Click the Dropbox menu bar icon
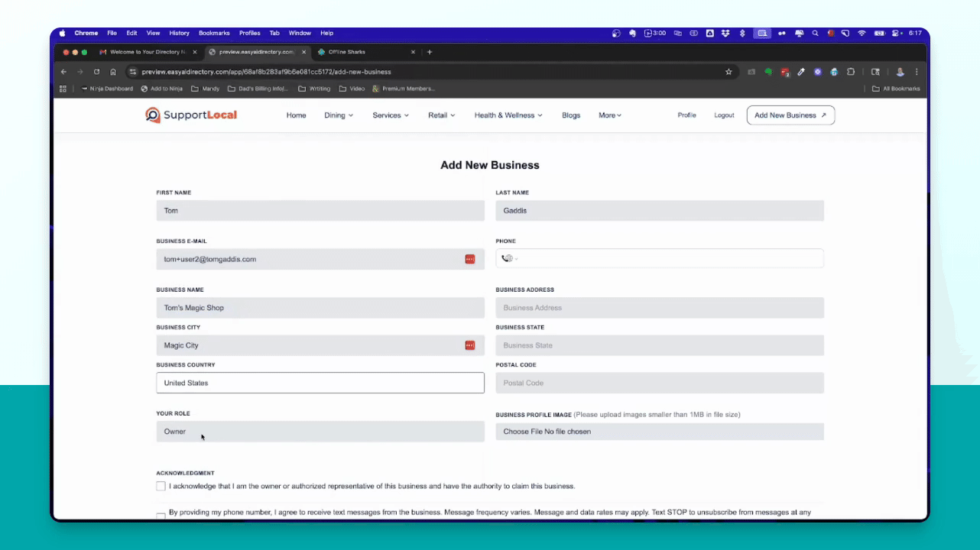 [x=725, y=33]
